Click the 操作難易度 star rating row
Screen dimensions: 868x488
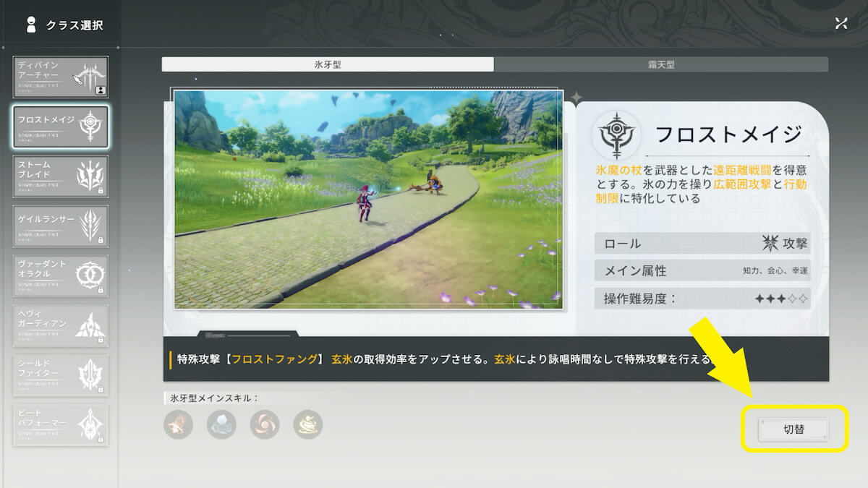click(x=702, y=298)
